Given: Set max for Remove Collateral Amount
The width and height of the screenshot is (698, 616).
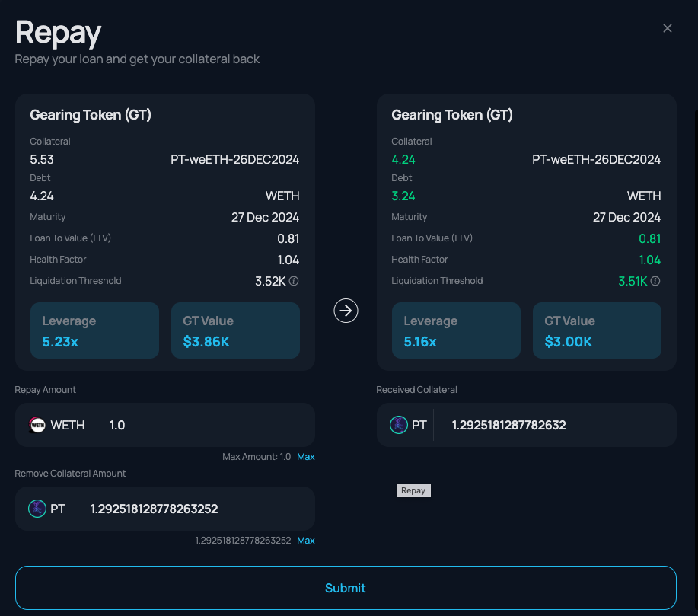Looking at the screenshot, I should click(x=305, y=541).
